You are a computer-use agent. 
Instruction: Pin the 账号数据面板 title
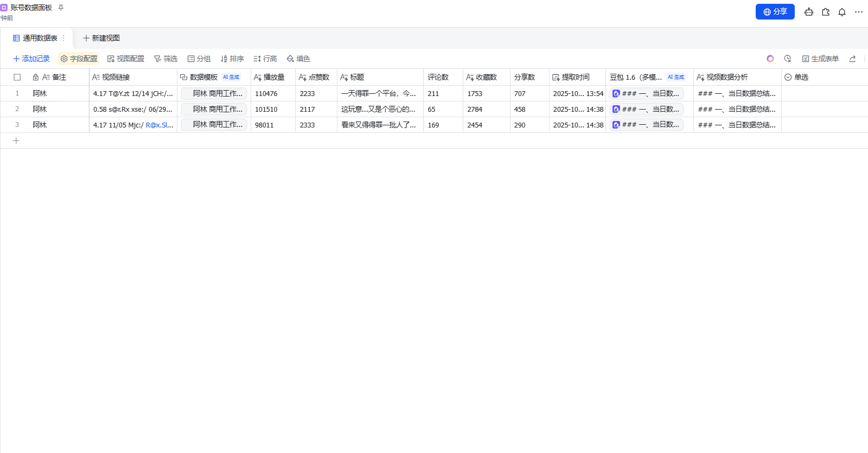coord(61,8)
